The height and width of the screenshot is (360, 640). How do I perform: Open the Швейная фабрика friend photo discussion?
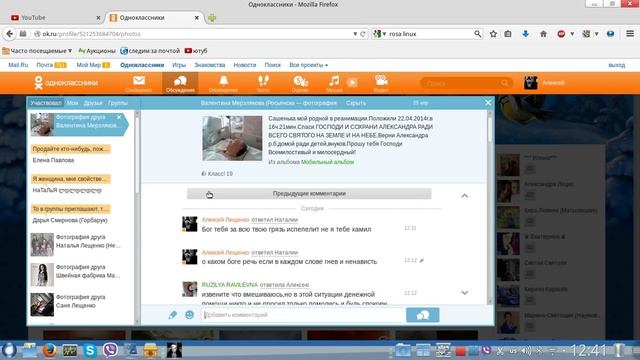[76, 274]
